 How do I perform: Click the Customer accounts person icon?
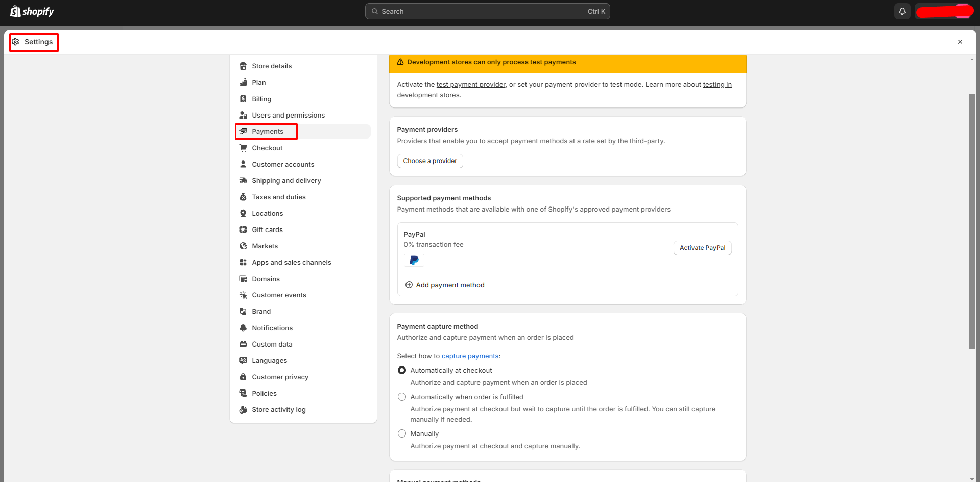pos(243,164)
